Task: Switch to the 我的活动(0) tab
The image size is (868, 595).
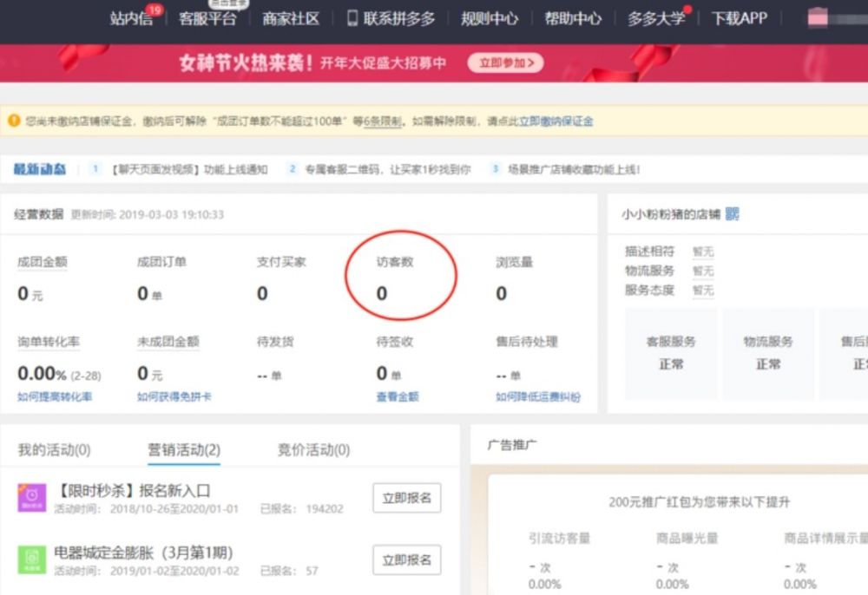Action: click(x=54, y=449)
